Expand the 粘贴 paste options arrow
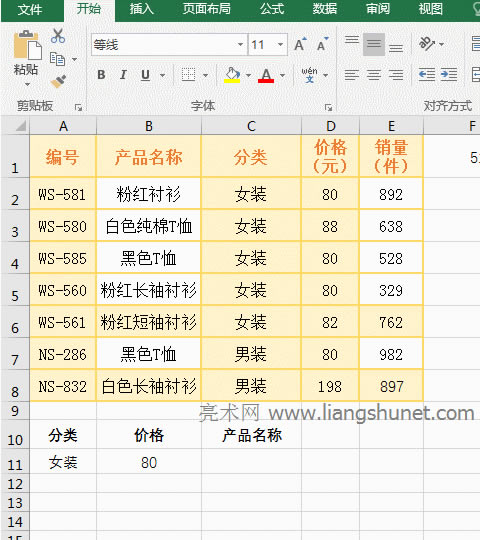 point(27,84)
